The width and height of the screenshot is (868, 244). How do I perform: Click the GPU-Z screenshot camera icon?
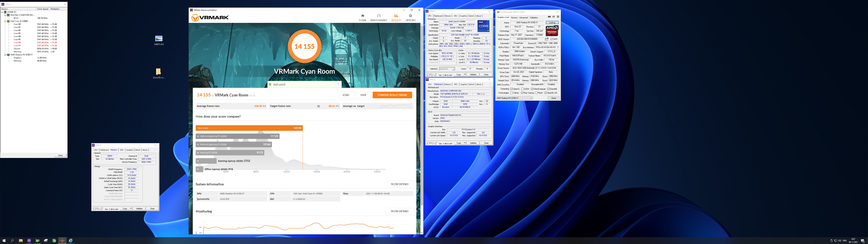click(x=549, y=17)
